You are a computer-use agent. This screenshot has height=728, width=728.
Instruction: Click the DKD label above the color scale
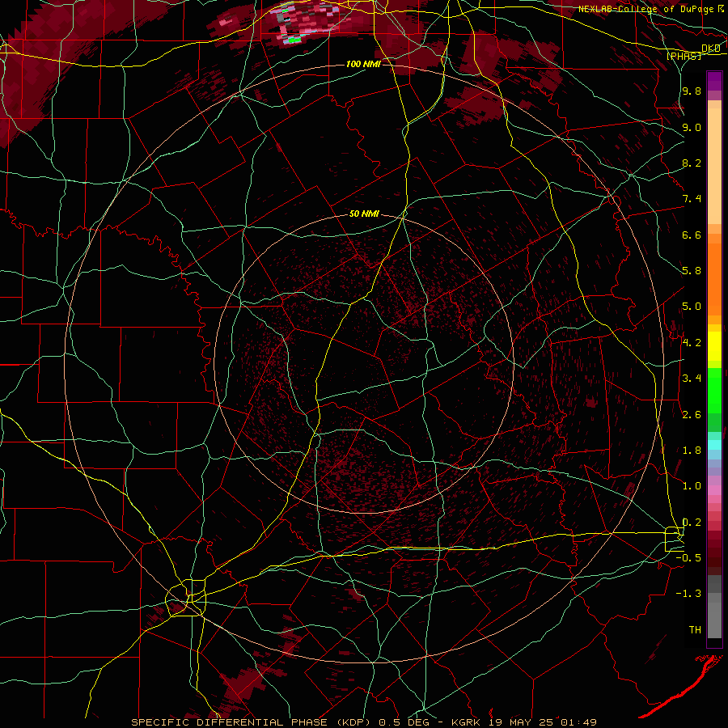pyautogui.click(x=711, y=49)
